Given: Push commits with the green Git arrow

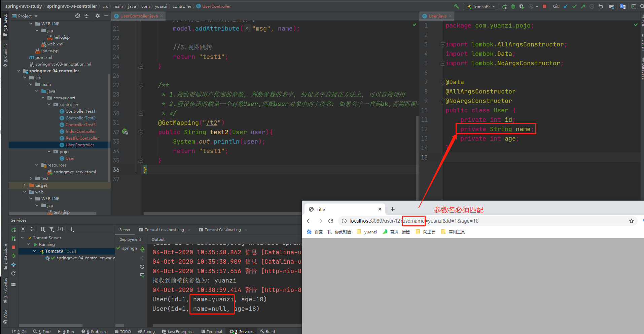Looking at the screenshot, I should pos(583,6).
